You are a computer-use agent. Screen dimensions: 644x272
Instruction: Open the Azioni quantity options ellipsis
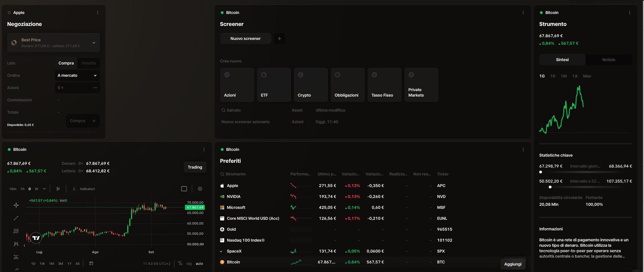tap(95, 88)
